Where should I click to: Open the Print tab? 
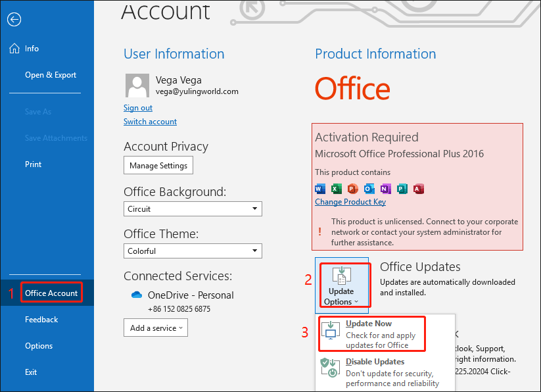coord(33,164)
